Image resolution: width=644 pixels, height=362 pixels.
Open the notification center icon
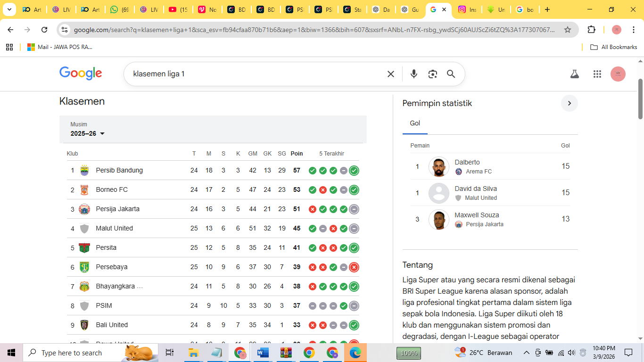click(x=628, y=353)
